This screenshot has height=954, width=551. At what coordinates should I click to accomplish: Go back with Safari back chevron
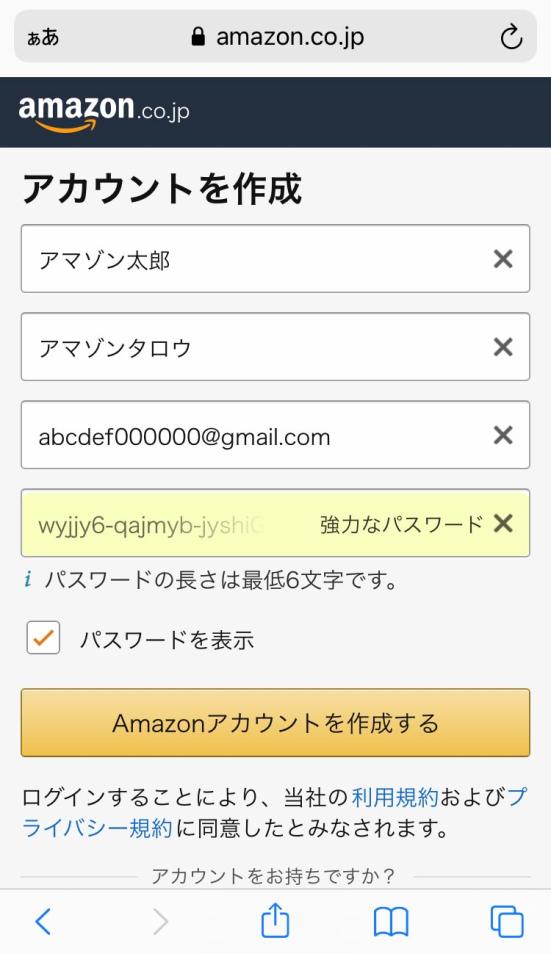43,922
